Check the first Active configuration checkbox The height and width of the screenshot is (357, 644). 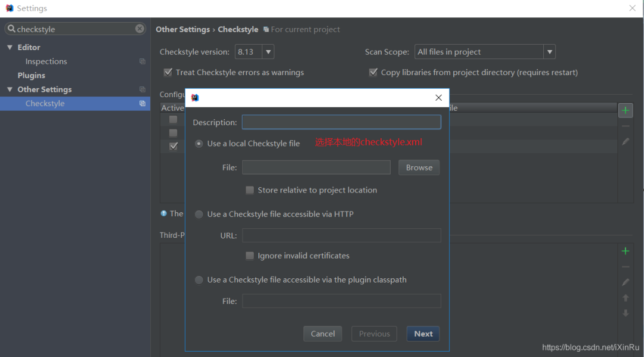(x=174, y=119)
